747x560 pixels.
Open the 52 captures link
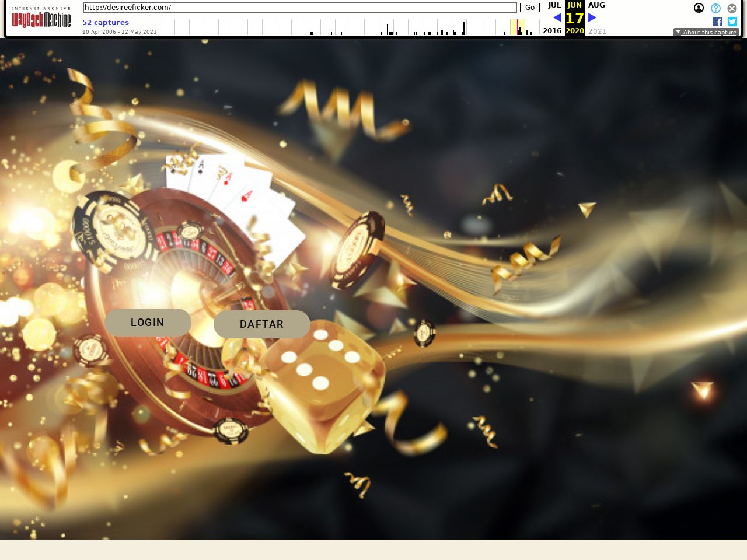[106, 23]
